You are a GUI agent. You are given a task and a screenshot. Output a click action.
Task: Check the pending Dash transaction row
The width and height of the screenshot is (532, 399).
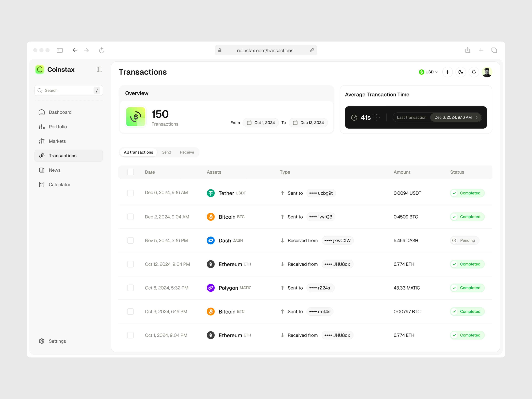click(x=130, y=240)
